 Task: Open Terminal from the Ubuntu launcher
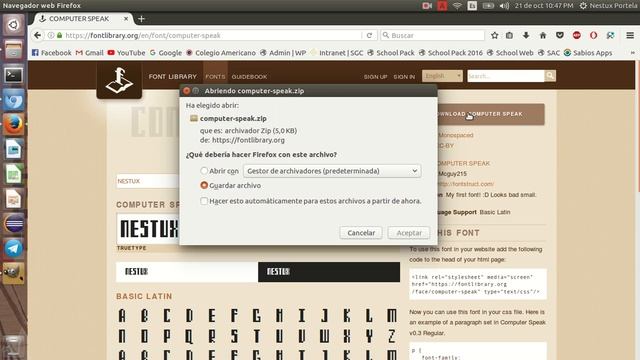pos(13,75)
